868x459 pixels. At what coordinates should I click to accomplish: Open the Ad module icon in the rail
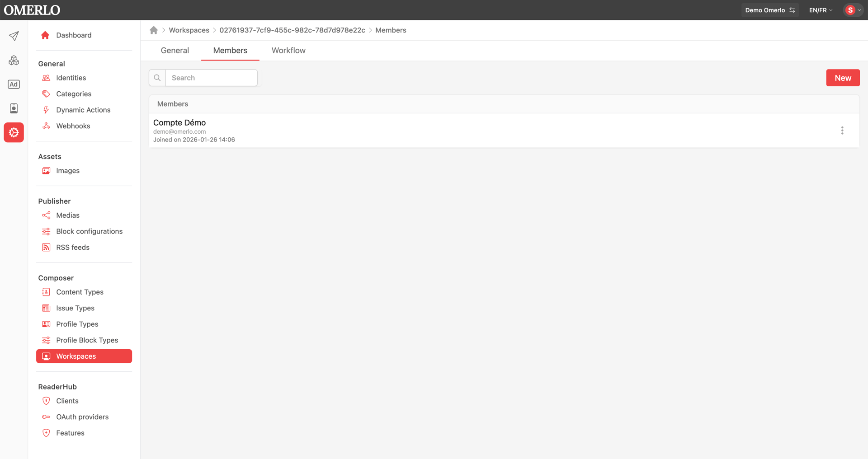pyautogui.click(x=14, y=84)
